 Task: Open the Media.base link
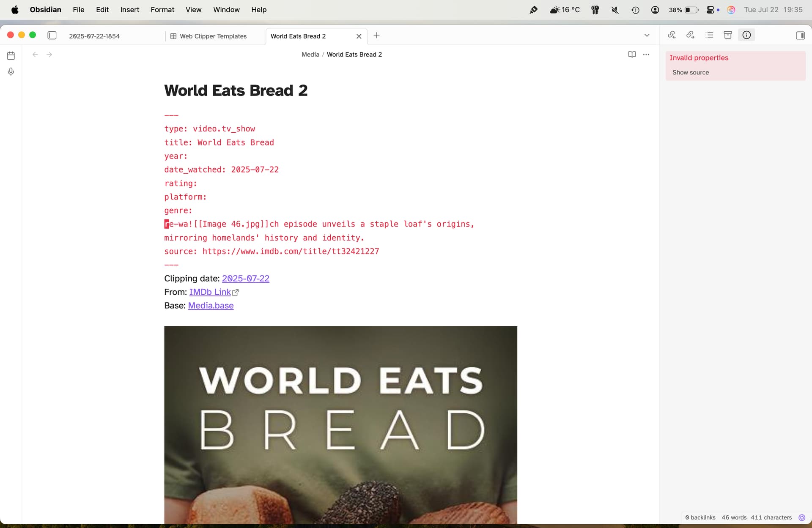click(211, 306)
